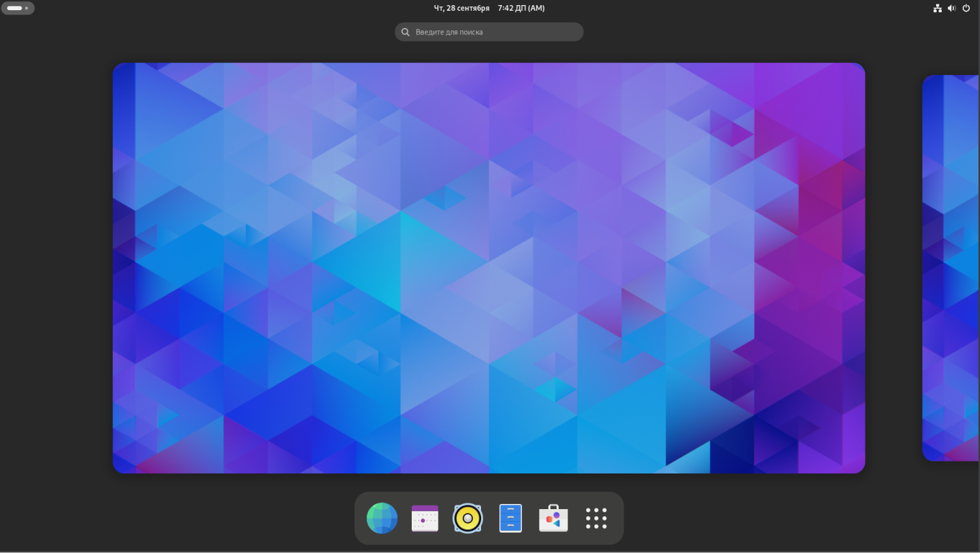
Task: Click the clock time "7:42 ДП (AM)"
Action: [521, 8]
